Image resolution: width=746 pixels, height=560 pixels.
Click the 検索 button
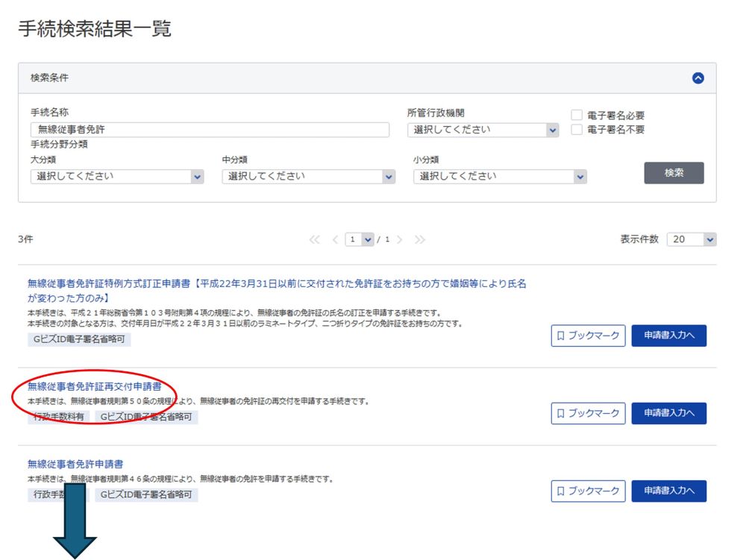674,173
